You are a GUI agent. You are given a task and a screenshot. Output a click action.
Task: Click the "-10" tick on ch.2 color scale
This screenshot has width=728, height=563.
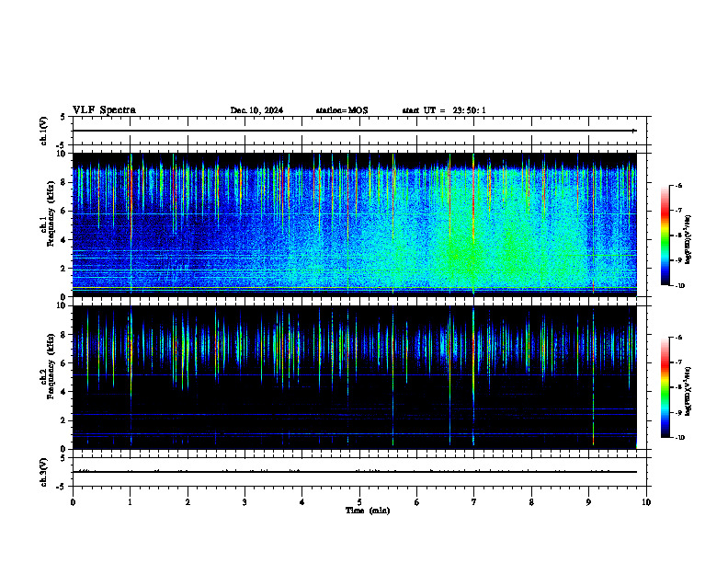pyautogui.click(x=679, y=438)
